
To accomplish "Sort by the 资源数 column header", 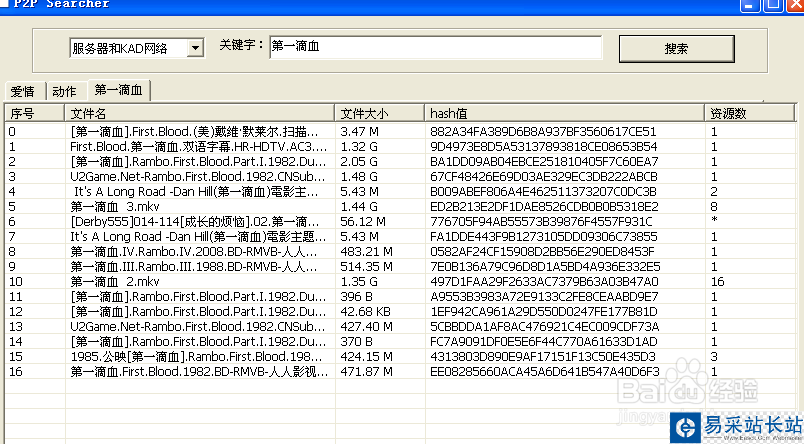I will pyautogui.click(x=750, y=113).
